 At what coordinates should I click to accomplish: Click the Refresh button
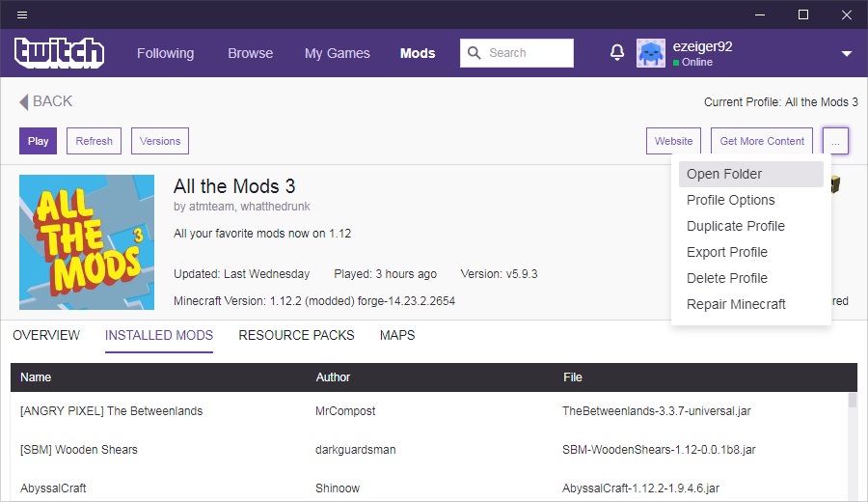(95, 141)
